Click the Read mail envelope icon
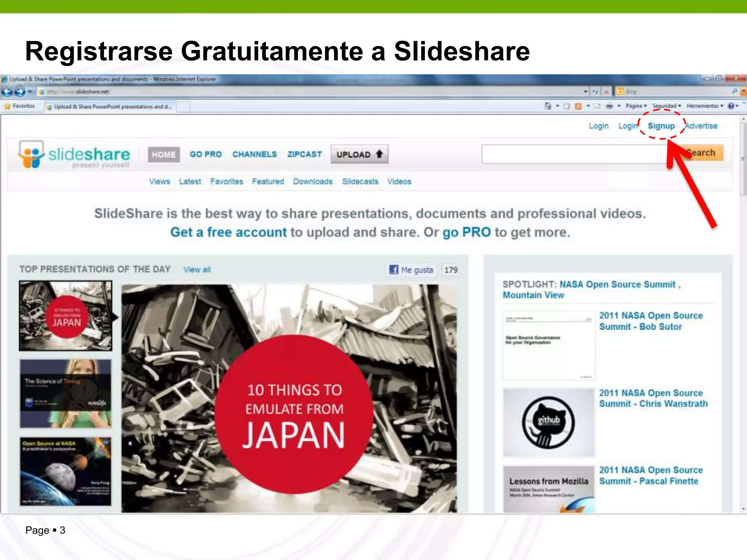Screen dimensions: 747x560 [x=597, y=106]
